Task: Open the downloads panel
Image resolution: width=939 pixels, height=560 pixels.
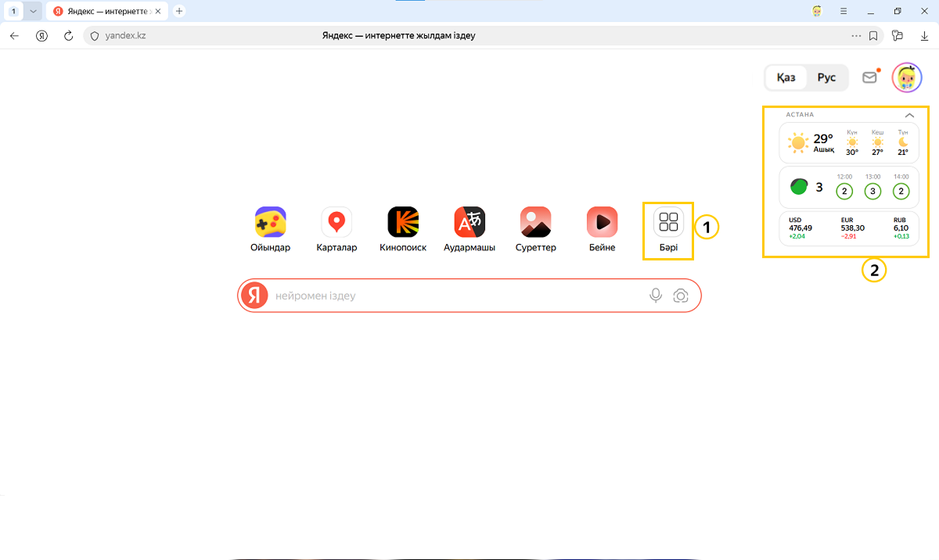Action: coord(924,35)
